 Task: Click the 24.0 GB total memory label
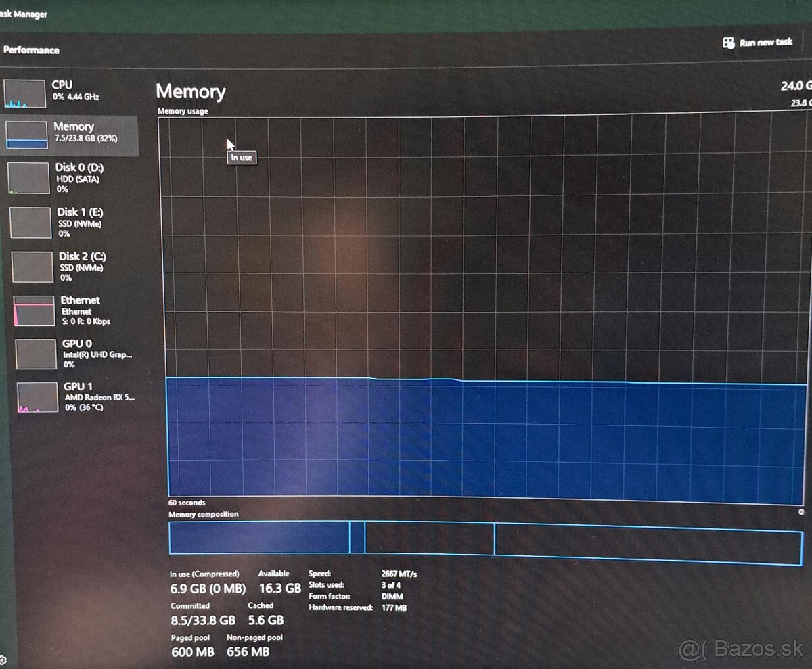point(797,85)
